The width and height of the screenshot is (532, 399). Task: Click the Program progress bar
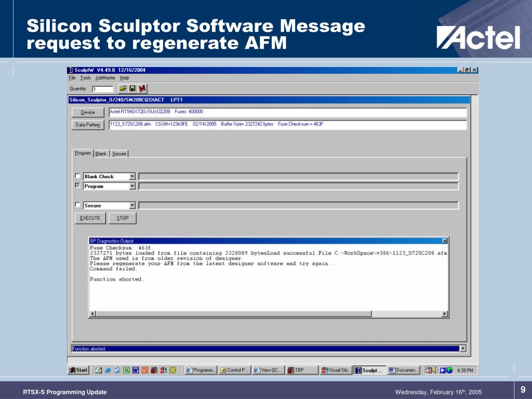click(x=299, y=187)
